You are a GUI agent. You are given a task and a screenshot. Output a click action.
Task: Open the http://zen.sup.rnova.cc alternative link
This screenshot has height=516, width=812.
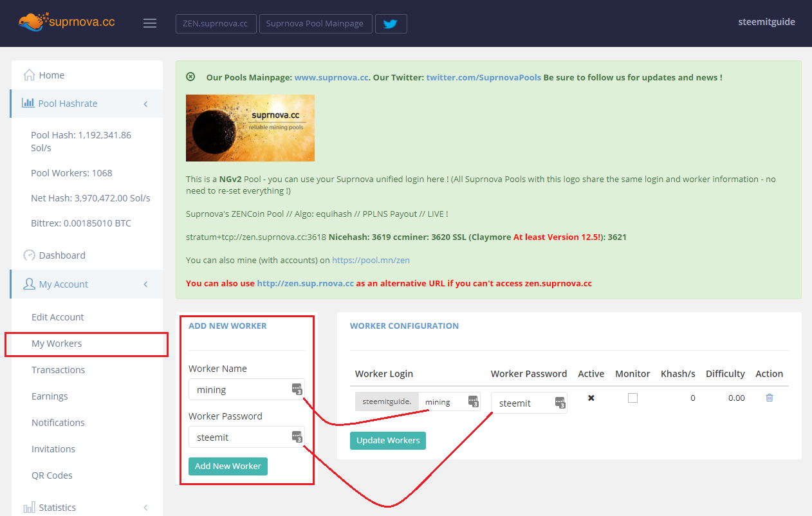point(306,283)
